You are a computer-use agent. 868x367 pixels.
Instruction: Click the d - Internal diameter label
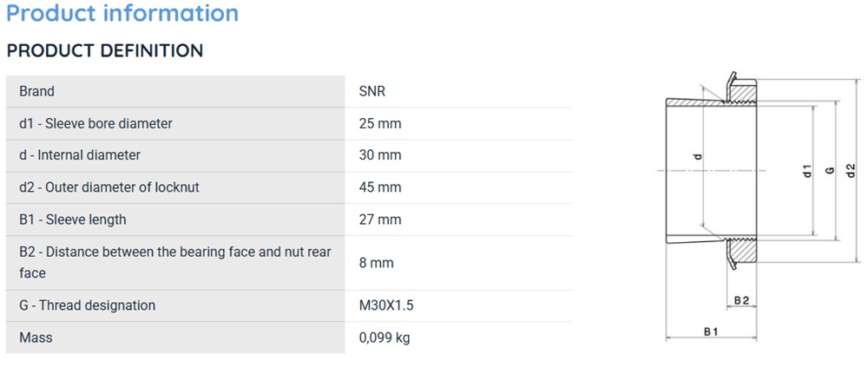click(80, 155)
